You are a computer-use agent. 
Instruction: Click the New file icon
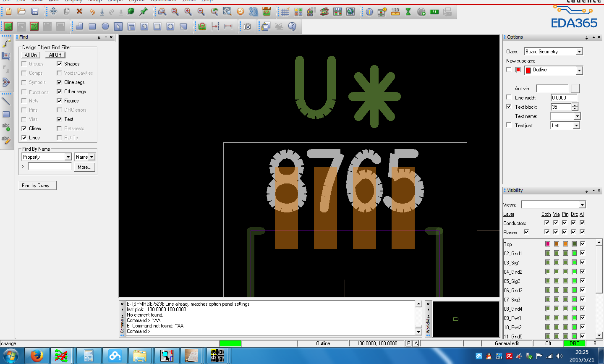point(8,12)
